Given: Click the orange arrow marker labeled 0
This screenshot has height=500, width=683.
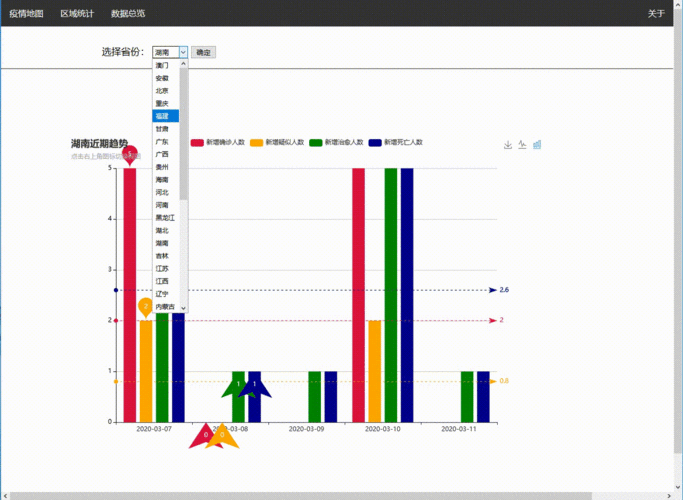Looking at the screenshot, I should (x=222, y=436).
